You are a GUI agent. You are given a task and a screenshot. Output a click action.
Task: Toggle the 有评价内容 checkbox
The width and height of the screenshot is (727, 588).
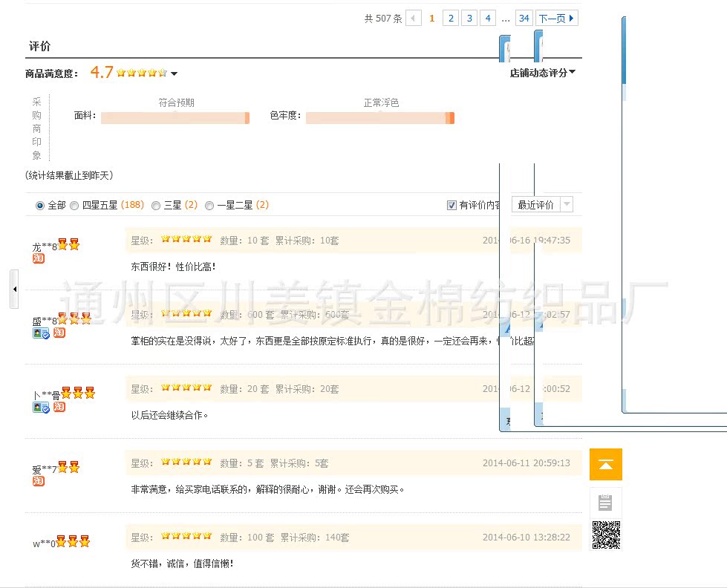point(451,205)
